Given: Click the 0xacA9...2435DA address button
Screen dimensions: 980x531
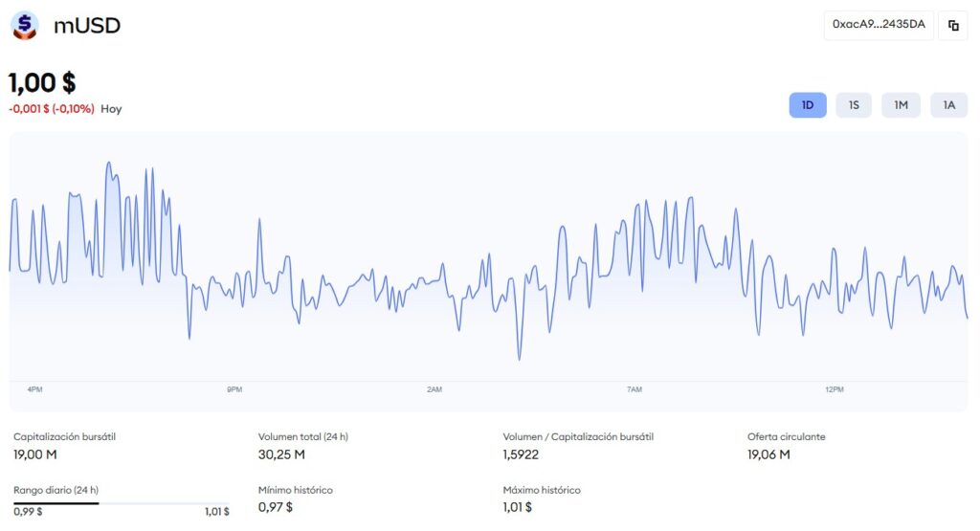Looking at the screenshot, I should pos(879,25).
